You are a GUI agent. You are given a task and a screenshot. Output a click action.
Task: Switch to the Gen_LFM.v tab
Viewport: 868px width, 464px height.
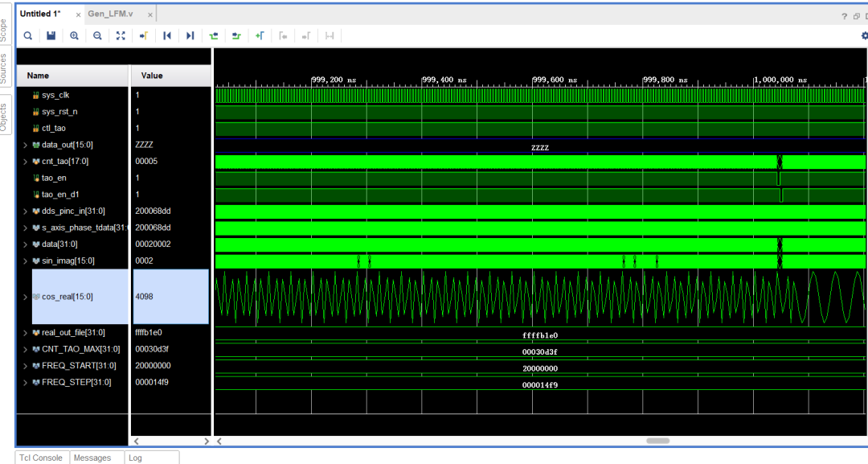[111, 14]
